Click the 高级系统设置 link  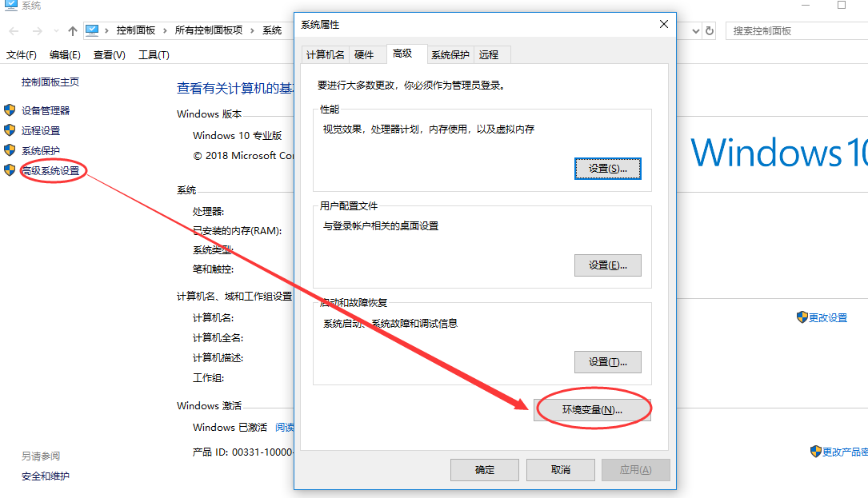[50, 170]
